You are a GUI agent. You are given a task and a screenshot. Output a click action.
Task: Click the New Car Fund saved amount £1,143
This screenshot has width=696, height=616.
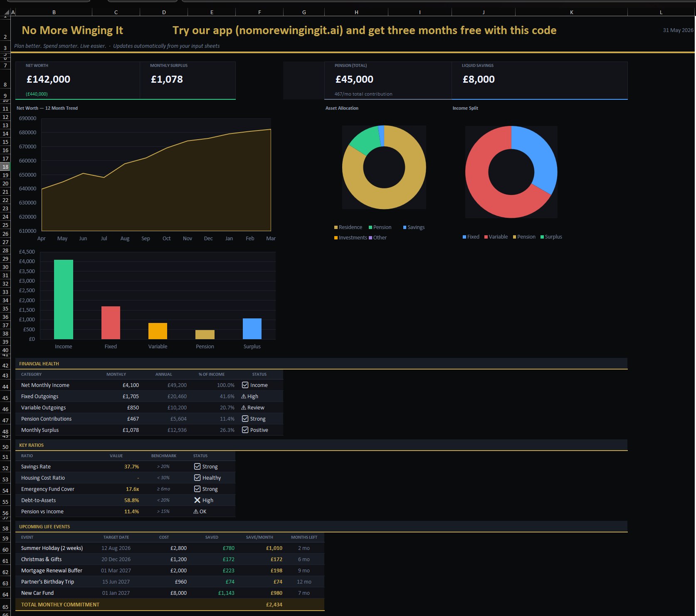click(x=226, y=593)
